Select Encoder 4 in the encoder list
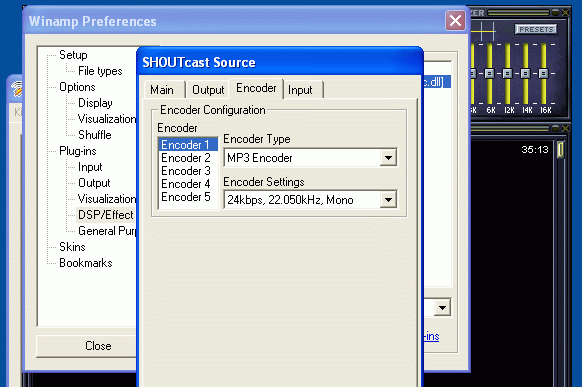This screenshot has height=387, width=582. [x=188, y=184]
